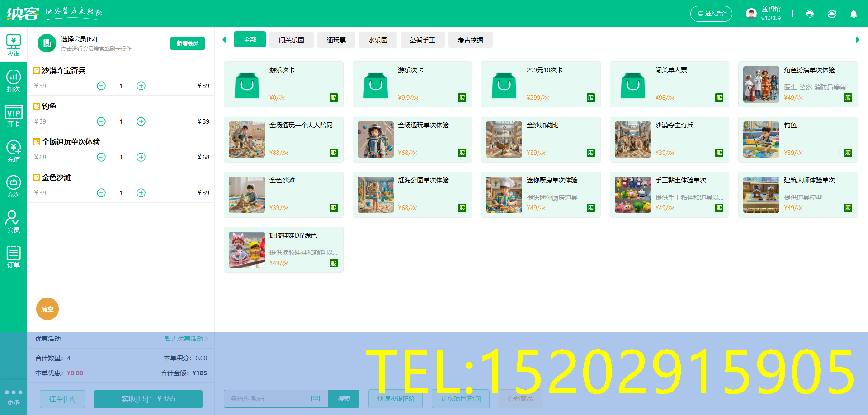This screenshot has height=415, width=868.
Task: Open the 益智手工 category tab
Action: tap(422, 40)
